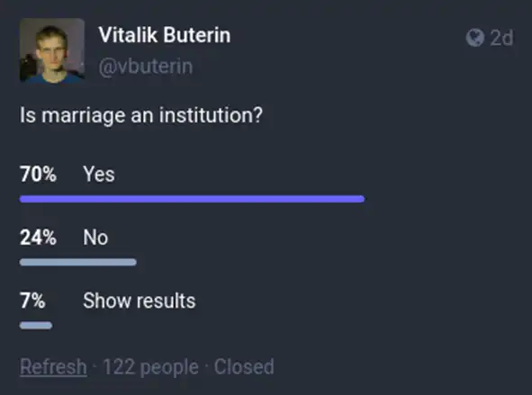532x395 pixels.
Task: Click the Vitalik Buterin display name
Action: coord(165,35)
